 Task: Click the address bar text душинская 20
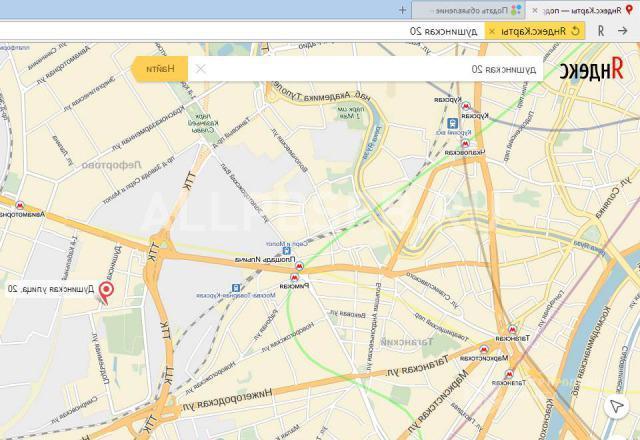pos(443,31)
